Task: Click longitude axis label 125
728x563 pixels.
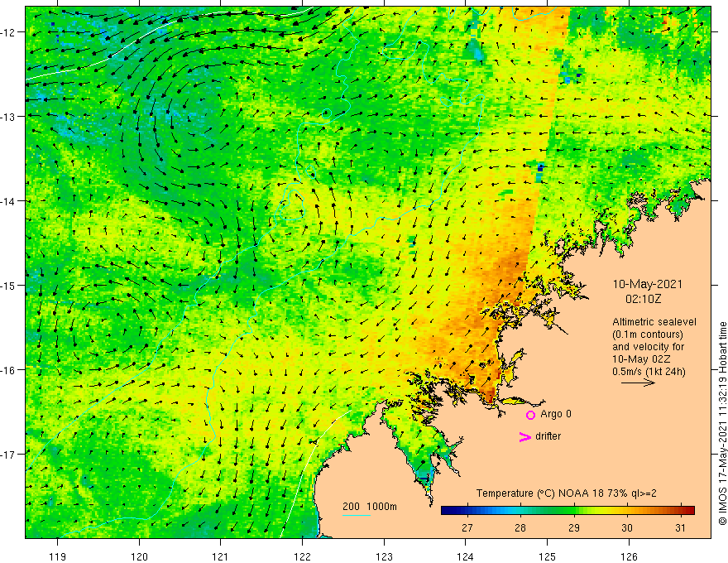Action: click(x=548, y=556)
